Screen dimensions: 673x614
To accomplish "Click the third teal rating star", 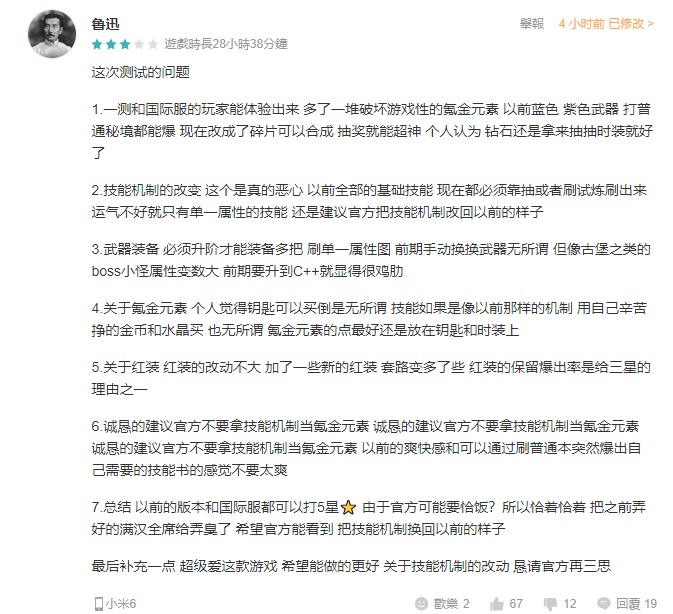I will [125, 44].
